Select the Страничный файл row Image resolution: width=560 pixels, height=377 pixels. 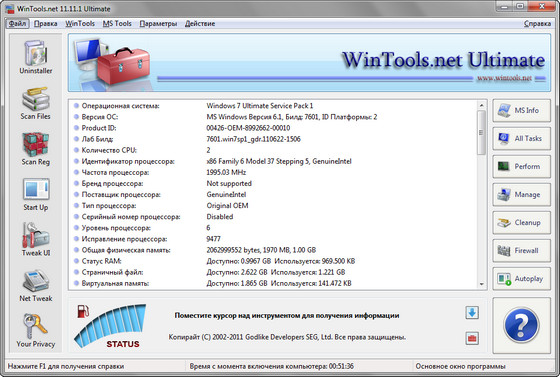coord(274,272)
